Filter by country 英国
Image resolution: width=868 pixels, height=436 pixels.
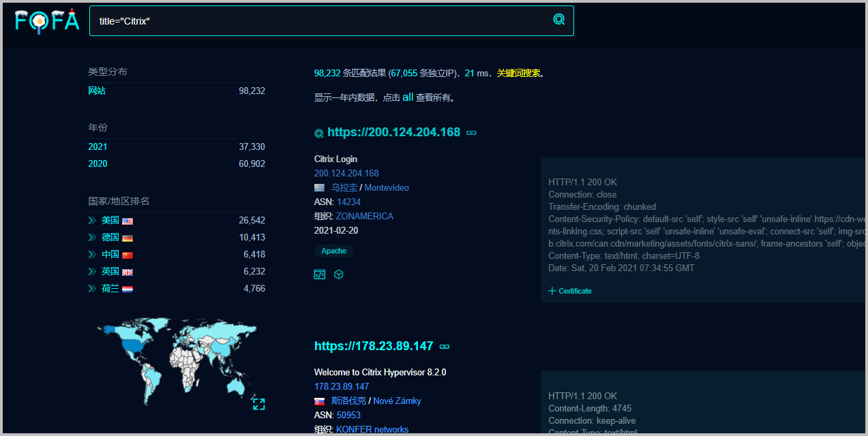(110, 271)
